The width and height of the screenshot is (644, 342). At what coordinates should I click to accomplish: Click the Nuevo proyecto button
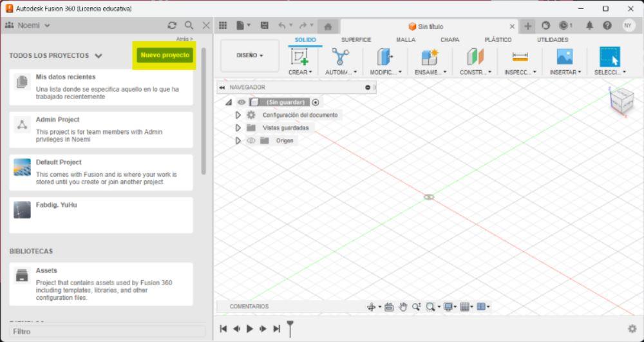point(165,55)
